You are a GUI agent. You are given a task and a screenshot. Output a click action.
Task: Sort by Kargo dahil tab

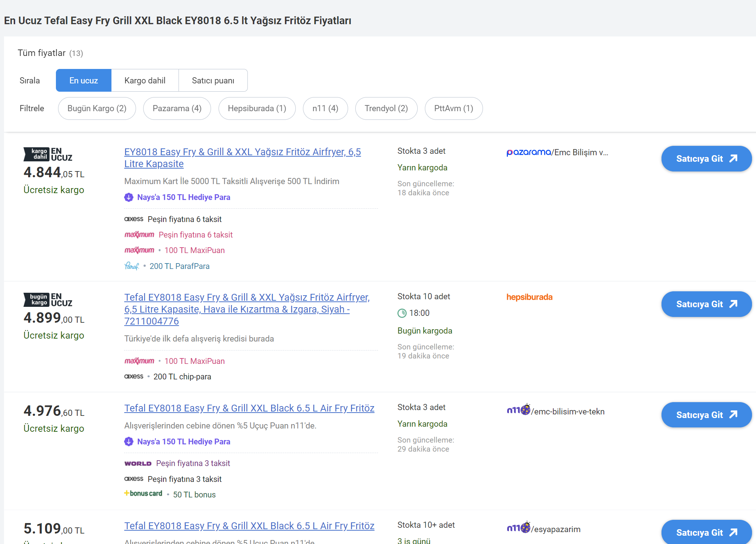(x=145, y=80)
